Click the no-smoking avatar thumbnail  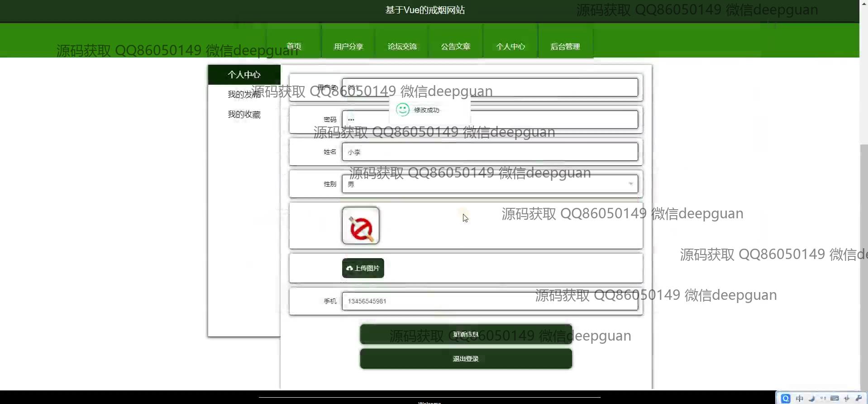pos(361,226)
